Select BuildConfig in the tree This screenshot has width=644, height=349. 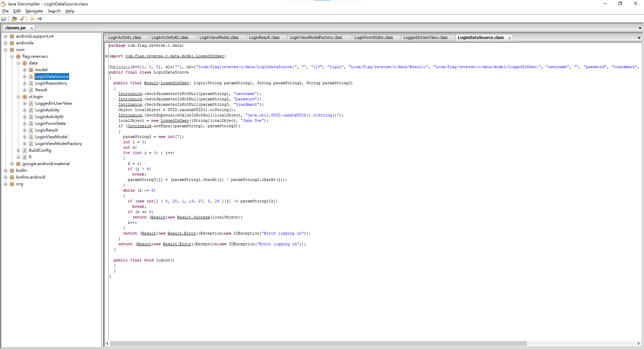pos(40,150)
